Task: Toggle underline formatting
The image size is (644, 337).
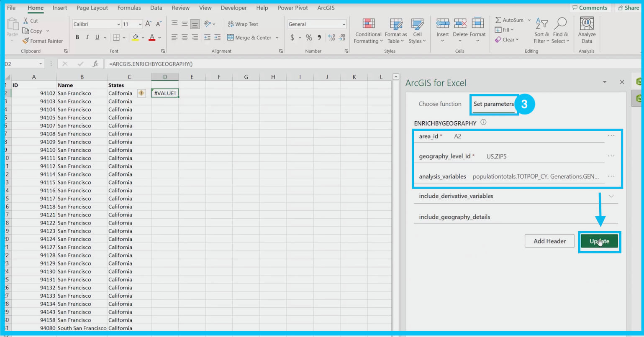Action: click(97, 37)
